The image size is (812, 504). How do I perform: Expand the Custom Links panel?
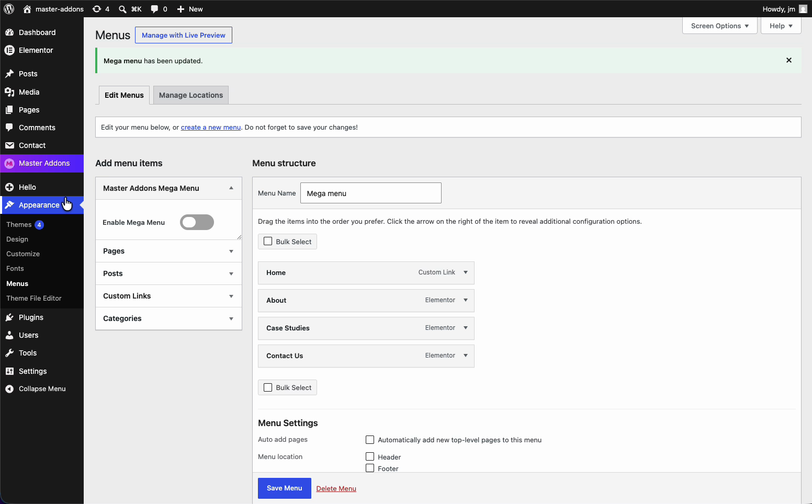(x=231, y=296)
